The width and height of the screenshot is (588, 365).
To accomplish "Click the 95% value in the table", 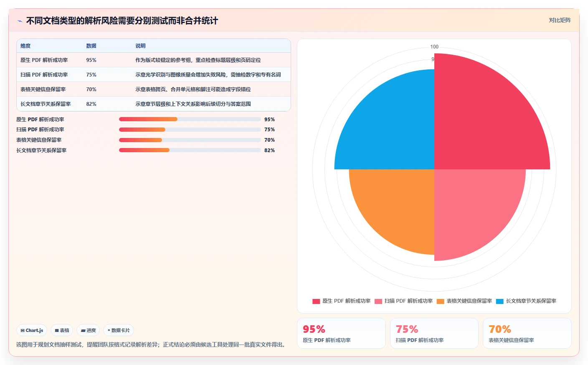I will click(91, 60).
